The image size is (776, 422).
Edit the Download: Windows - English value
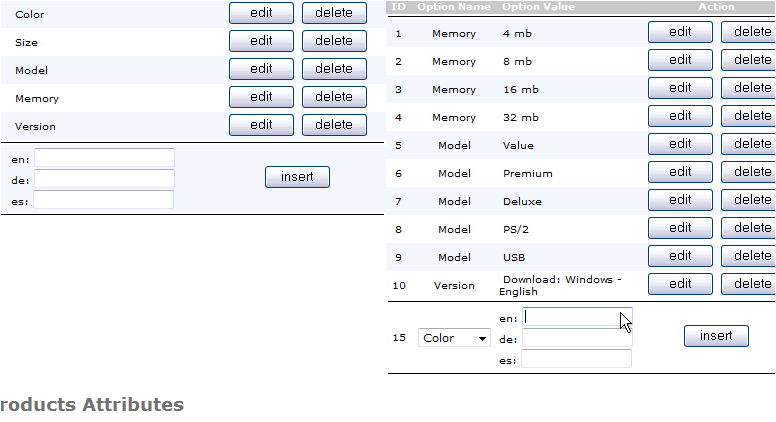pos(680,284)
